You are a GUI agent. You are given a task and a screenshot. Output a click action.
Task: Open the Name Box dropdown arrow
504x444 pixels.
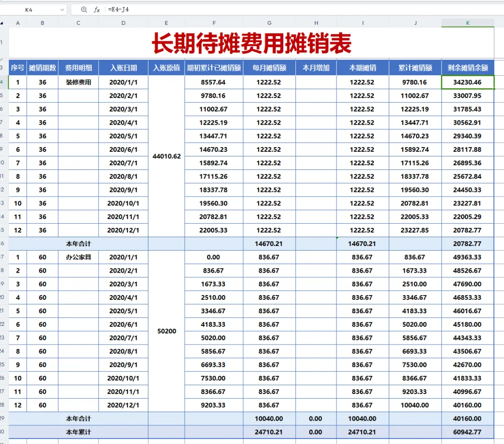coord(62,10)
